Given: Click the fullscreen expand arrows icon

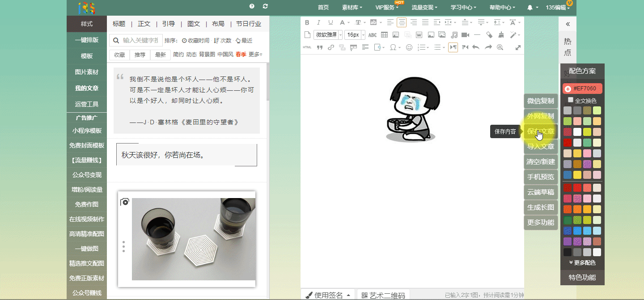Looking at the screenshot, I should click(518, 47).
